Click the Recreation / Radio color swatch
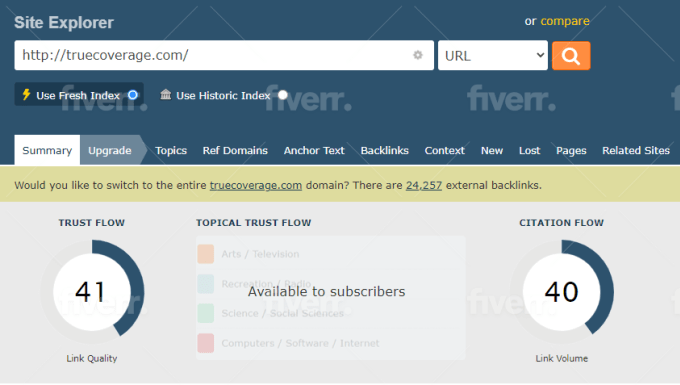The image size is (680, 385). point(206,284)
